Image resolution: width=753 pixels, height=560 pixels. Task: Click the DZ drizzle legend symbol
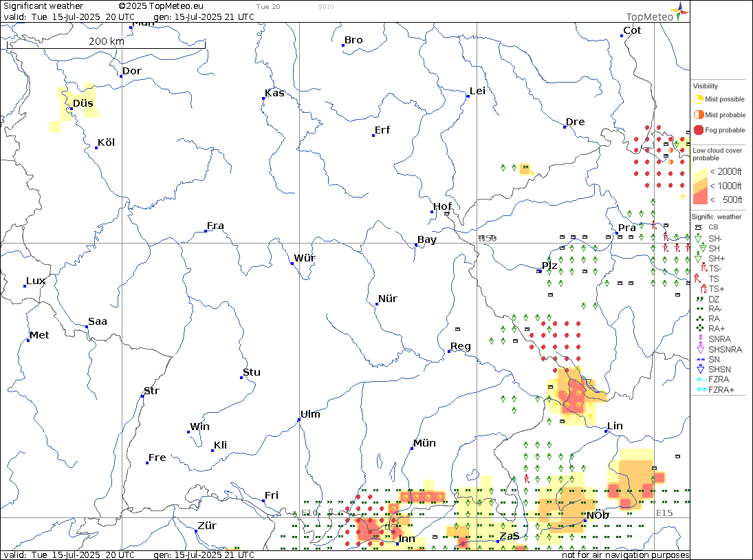[699, 299]
